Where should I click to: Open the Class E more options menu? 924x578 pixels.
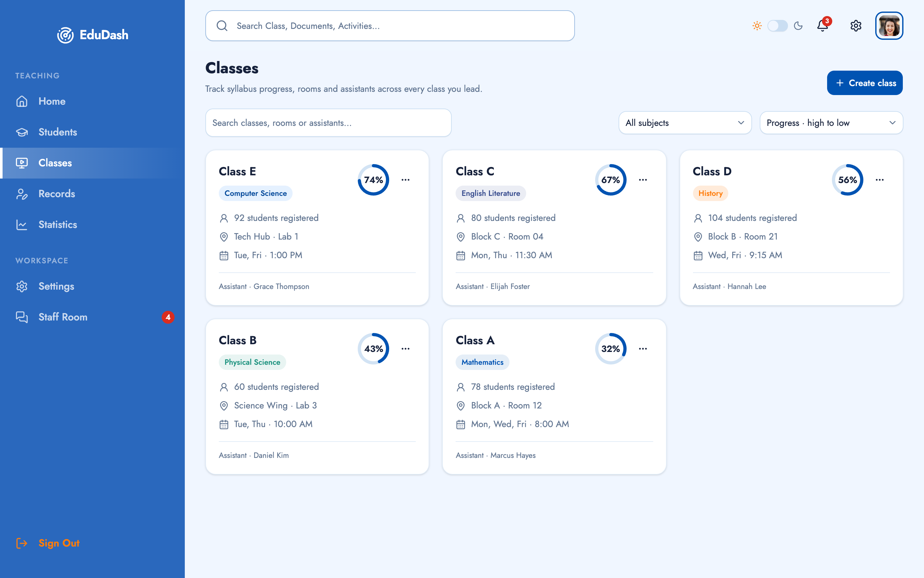point(406,180)
